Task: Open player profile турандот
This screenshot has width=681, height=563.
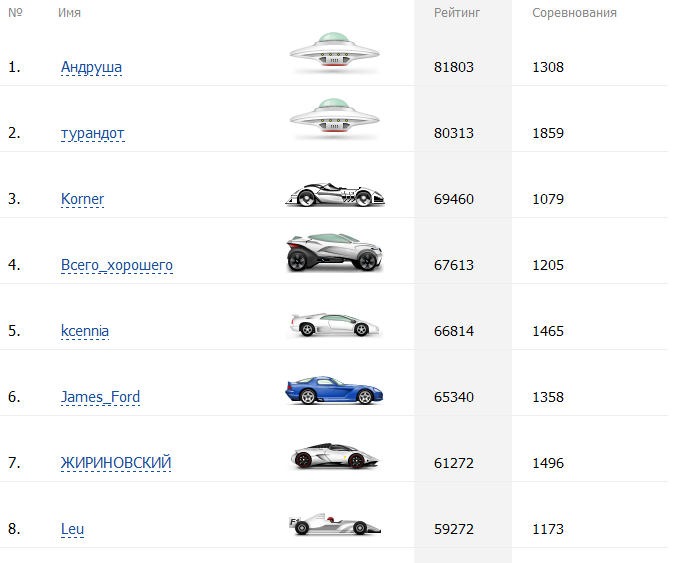Action: pos(92,133)
